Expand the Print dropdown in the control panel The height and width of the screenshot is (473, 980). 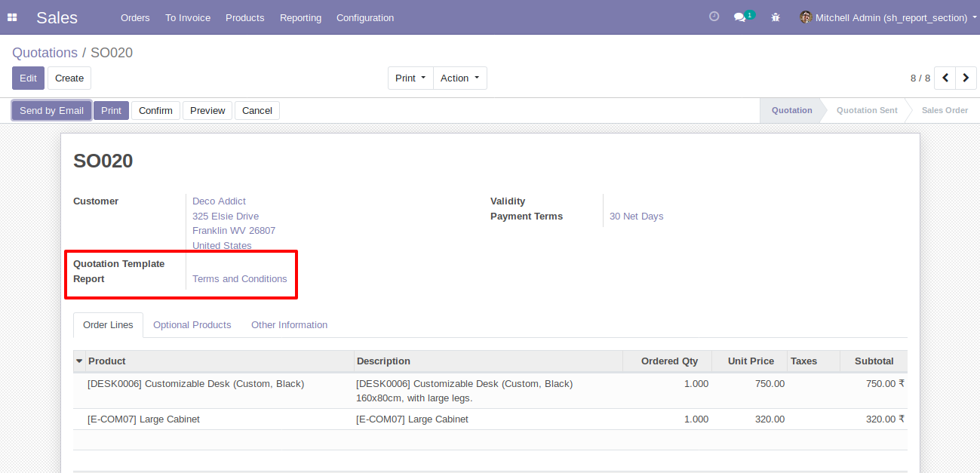pyautogui.click(x=410, y=78)
